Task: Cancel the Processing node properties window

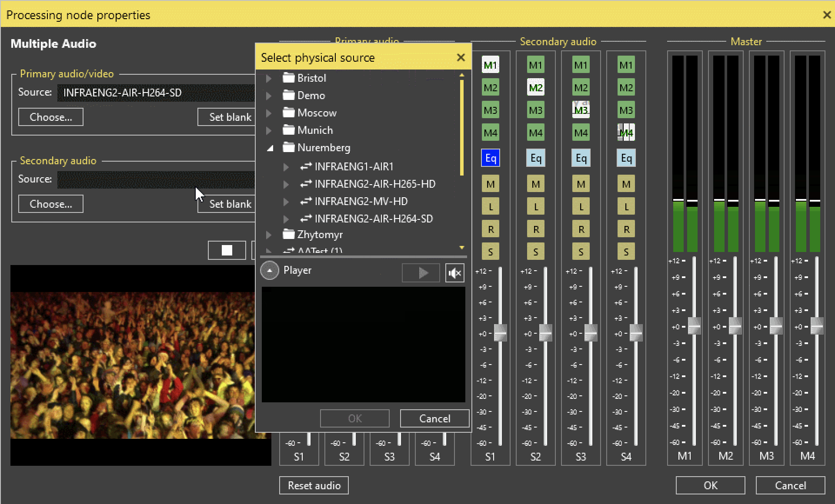Action: click(790, 485)
